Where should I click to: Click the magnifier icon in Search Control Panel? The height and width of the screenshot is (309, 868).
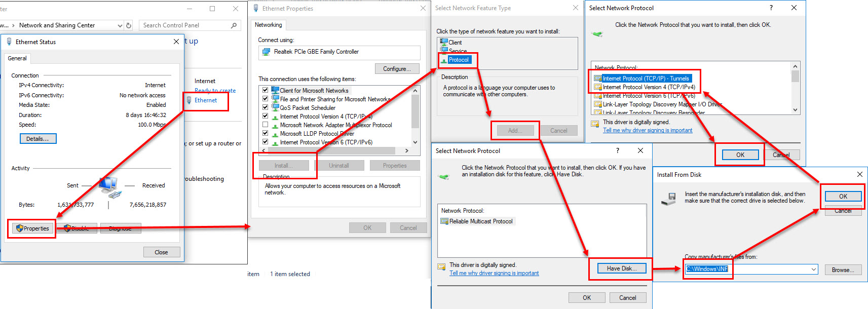pyautogui.click(x=234, y=25)
